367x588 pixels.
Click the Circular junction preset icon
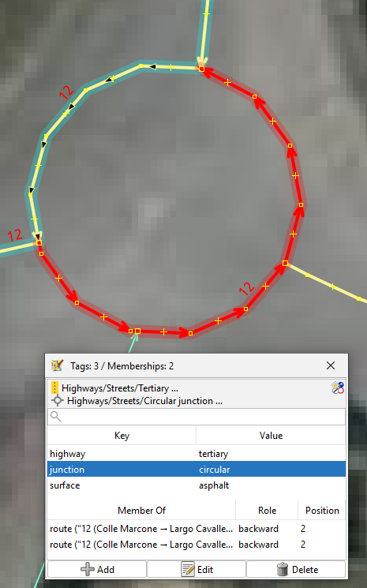(x=58, y=400)
